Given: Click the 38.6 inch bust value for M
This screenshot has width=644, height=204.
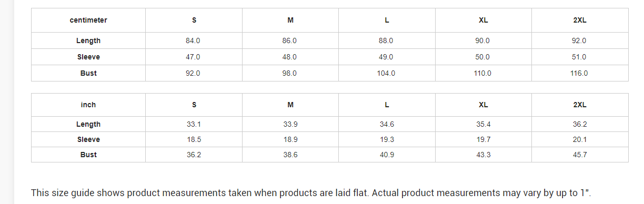Looking at the screenshot, I should [x=290, y=155].
